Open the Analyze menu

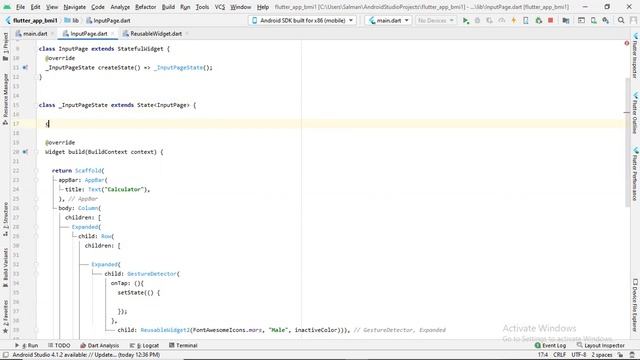click(120, 7)
